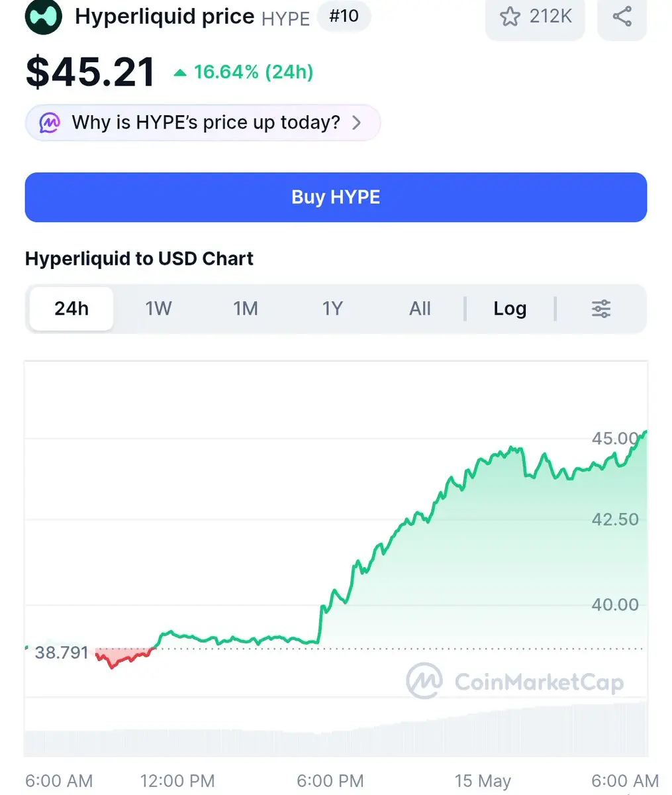Toggle the Log scale option
The height and width of the screenshot is (795, 672).
pyautogui.click(x=510, y=309)
